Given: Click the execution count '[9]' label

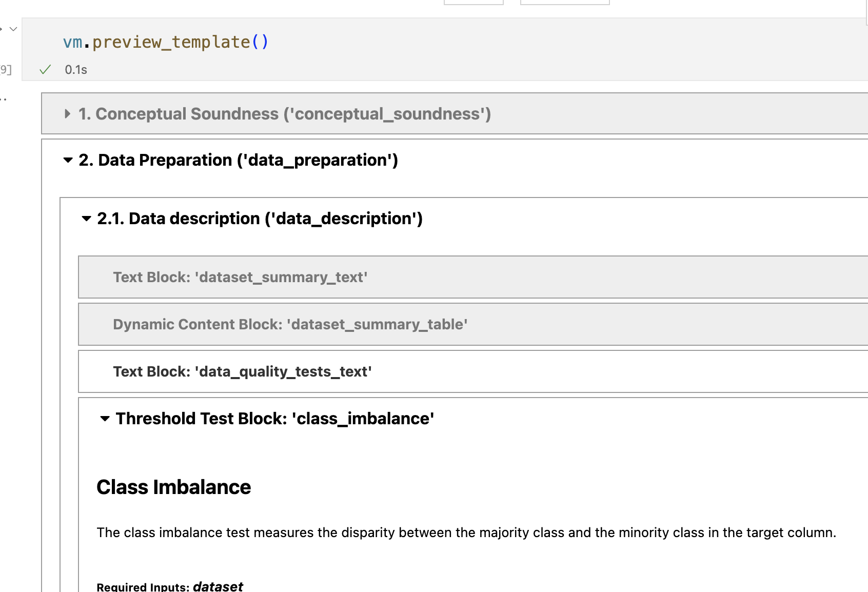Looking at the screenshot, I should pos(5,70).
